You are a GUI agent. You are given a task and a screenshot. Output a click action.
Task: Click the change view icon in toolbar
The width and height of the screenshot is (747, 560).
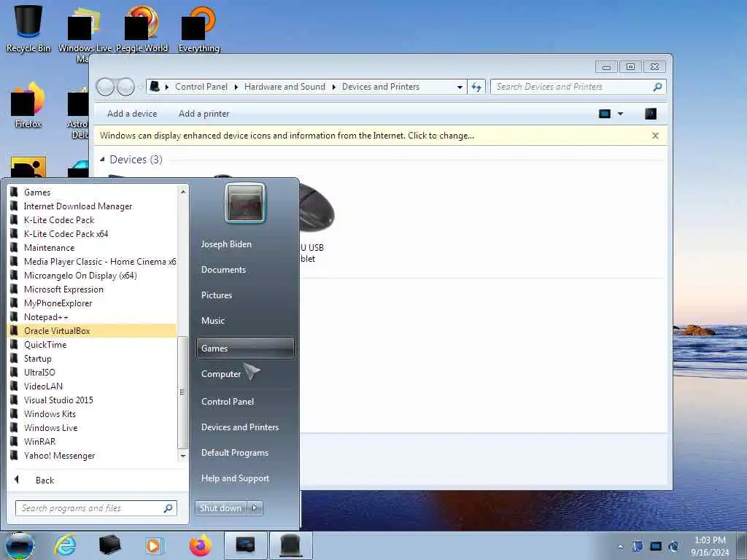coord(605,114)
